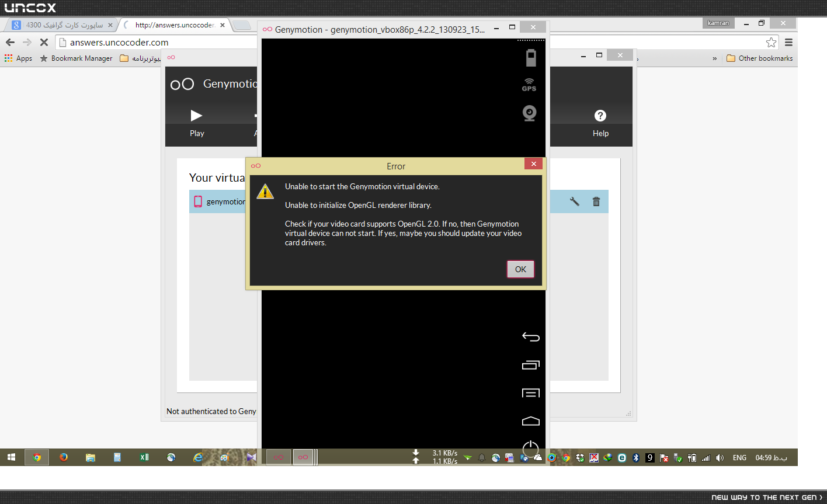
Task: Tap the recent apps button in the device sidebar
Action: 530,364
